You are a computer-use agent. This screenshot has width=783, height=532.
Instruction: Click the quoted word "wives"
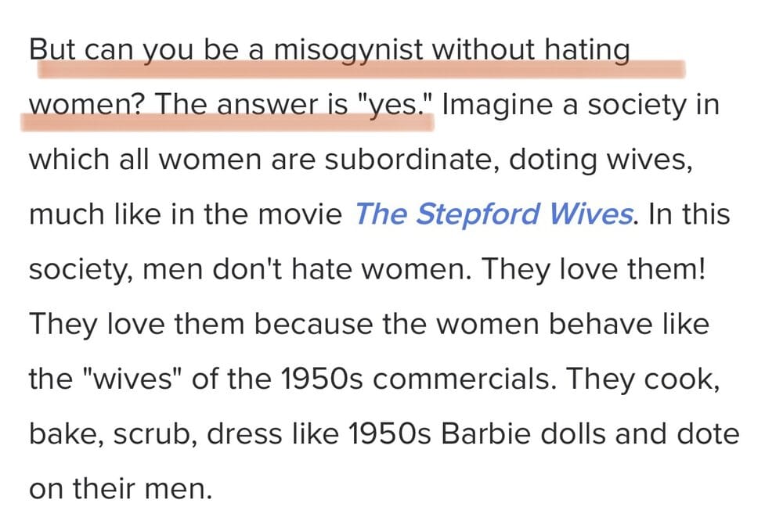pos(133,379)
